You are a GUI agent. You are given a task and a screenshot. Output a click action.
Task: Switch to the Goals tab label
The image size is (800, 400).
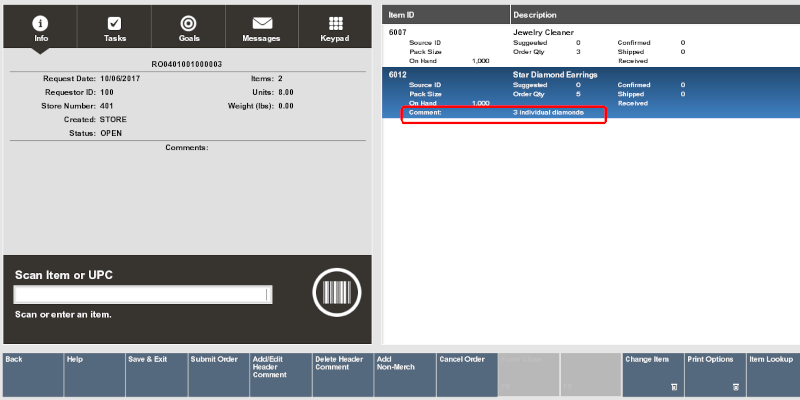[189, 38]
